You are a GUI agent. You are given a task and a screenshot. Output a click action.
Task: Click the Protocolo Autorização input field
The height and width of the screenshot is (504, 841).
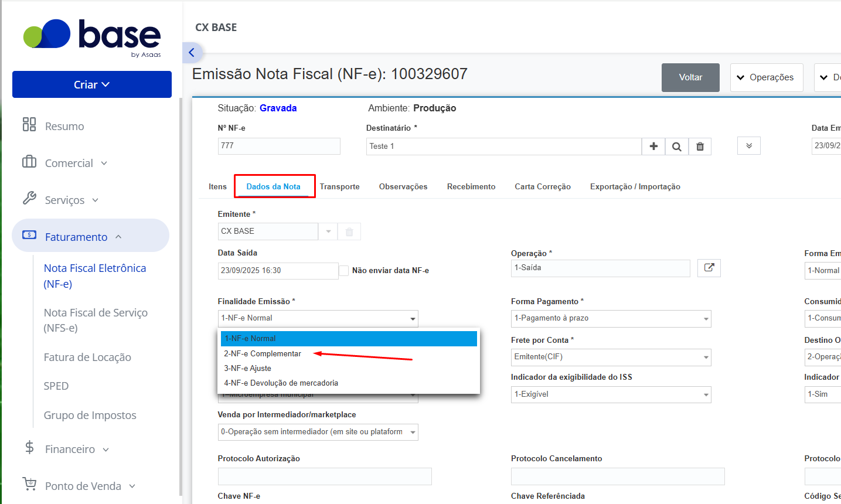pos(325,476)
